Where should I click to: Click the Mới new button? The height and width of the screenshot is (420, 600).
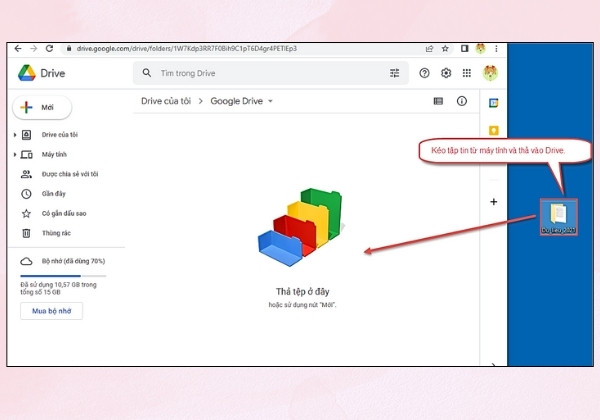tap(42, 107)
